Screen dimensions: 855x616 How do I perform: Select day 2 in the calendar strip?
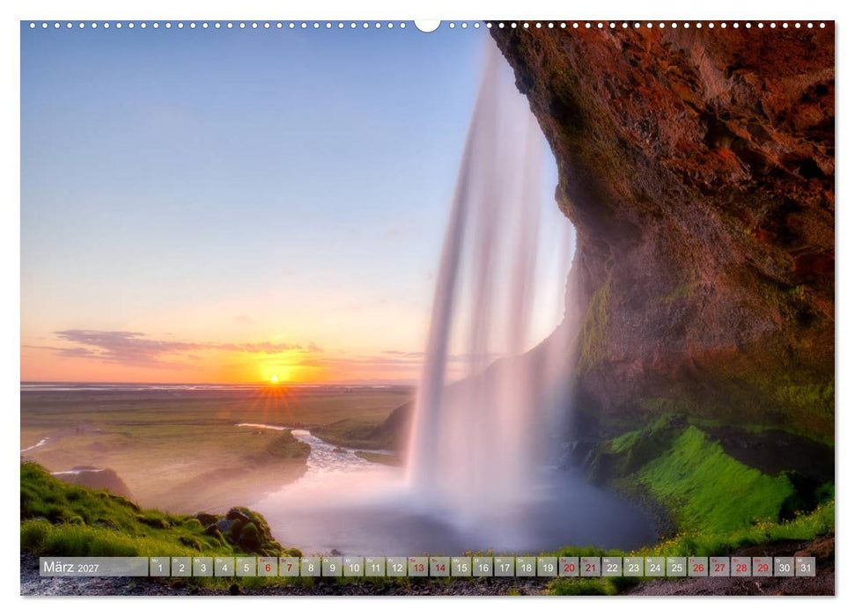pos(181,567)
